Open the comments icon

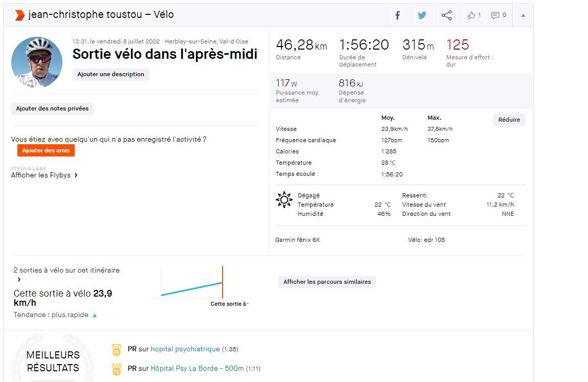(495, 15)
